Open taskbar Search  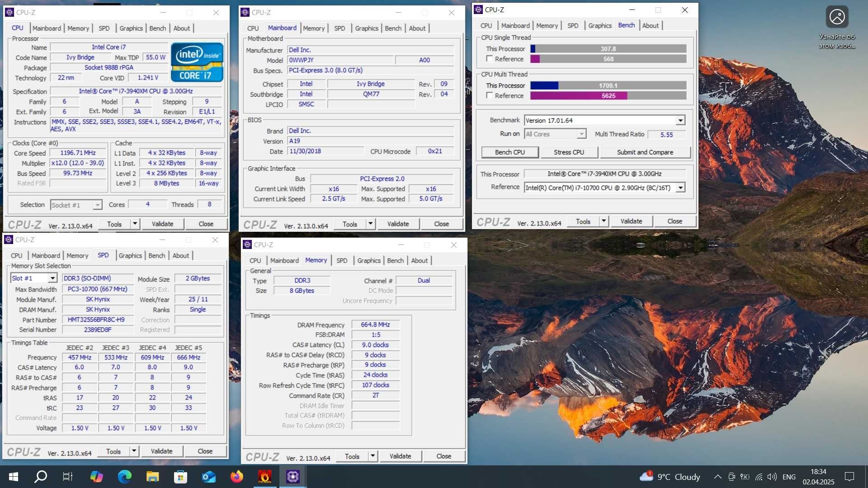tap(41, 477)
